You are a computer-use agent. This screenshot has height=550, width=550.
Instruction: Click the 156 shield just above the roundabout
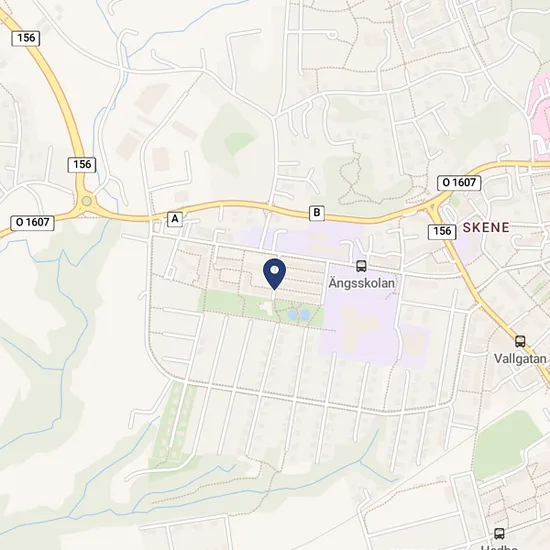[82, 165]
